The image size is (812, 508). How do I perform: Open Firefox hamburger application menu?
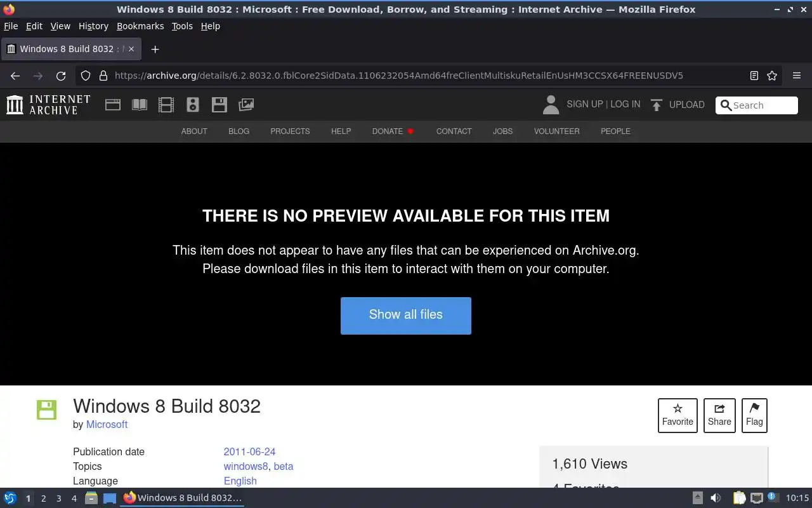tap(797, 76)
